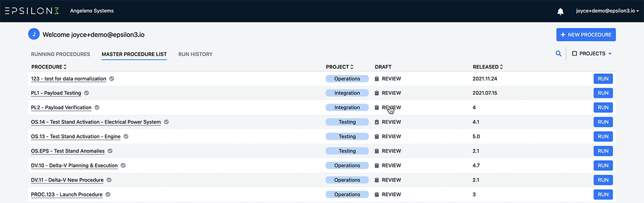Open procedure 123 - test for data normalization
Screen dimensions: 644x203
click(69, 79)
